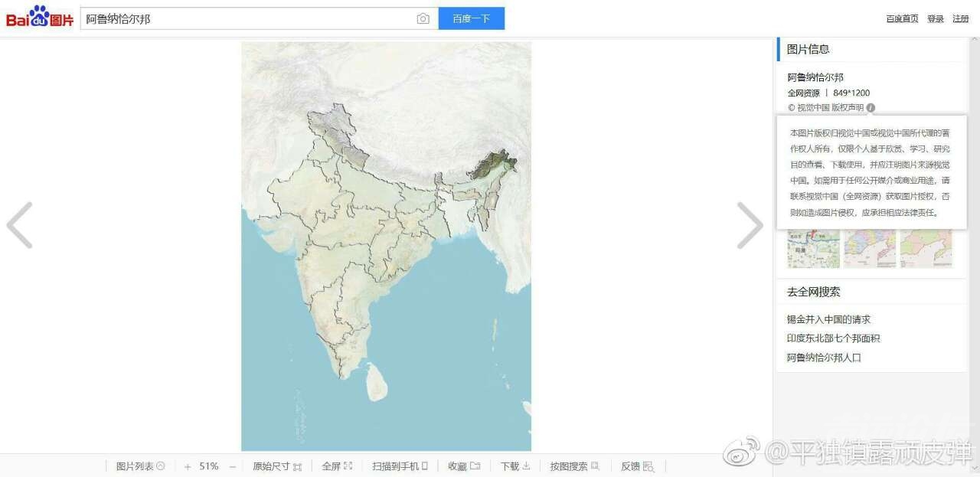
Task: Go to next image with right arrow
Action: pos(750,225)
